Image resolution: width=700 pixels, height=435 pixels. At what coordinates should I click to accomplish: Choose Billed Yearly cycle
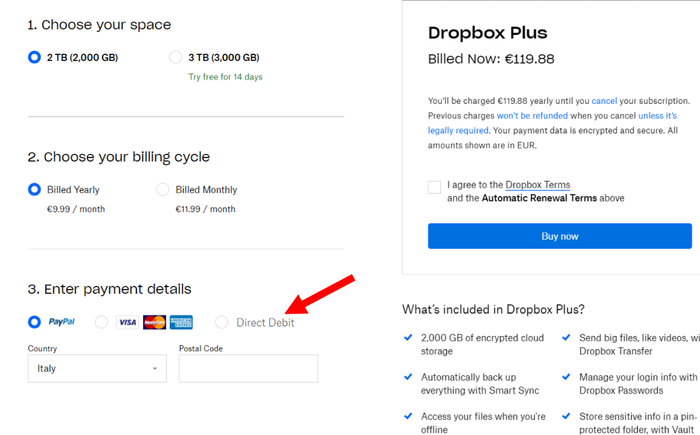click(x=35, y=189)
